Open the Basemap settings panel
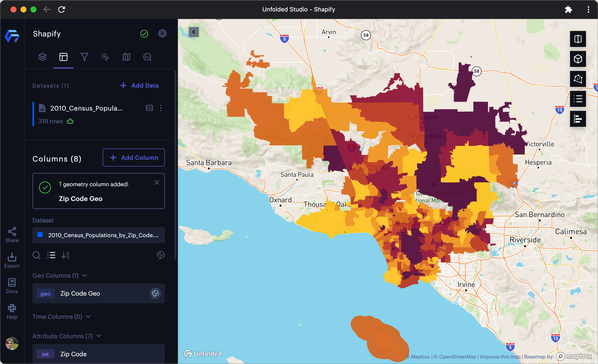 click(126, 57)
